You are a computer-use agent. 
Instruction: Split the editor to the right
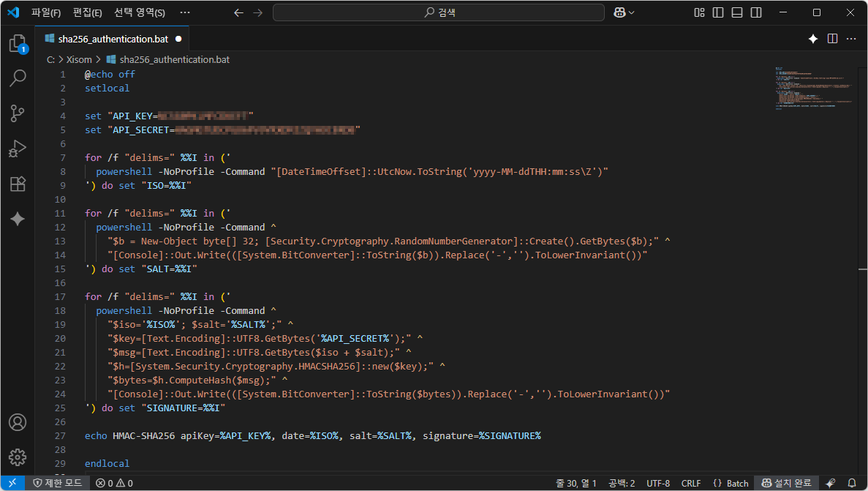click(x=833, y=38)
